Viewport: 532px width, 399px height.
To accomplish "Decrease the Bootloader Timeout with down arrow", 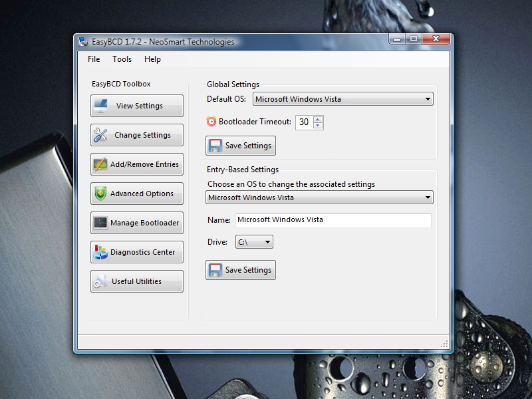I will click(x=318, y=126).
